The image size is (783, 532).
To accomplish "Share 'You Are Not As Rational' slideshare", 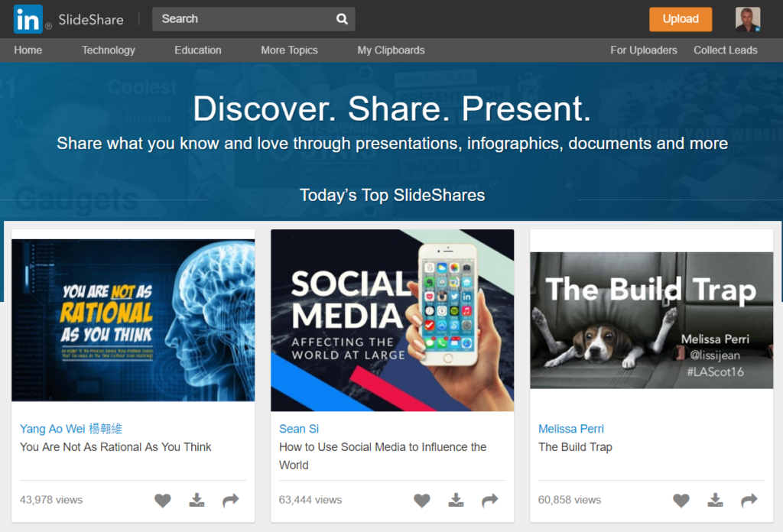I will click(231, 500).
